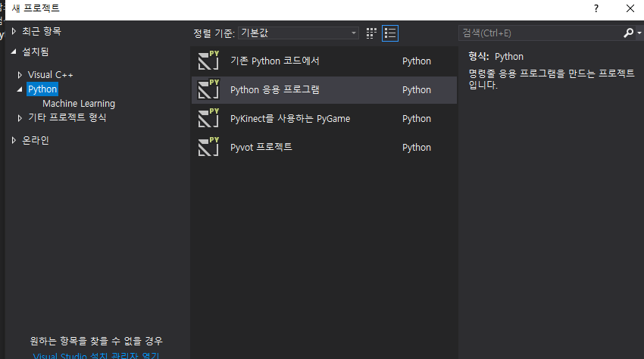644x359 pixels.
Task: Select the Visual C++ tree node
Action: click(51, 75)
